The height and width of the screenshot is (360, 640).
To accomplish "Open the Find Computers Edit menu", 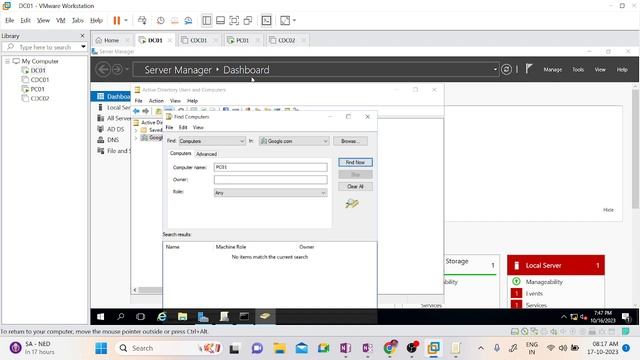I will pyautogui.click(x=183, y=127).
